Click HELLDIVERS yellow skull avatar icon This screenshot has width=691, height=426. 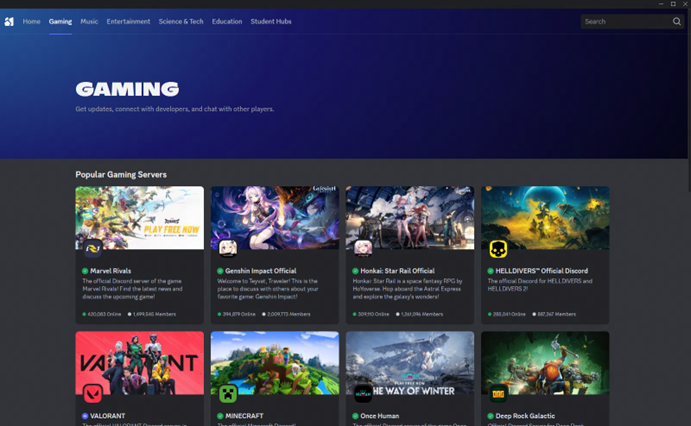coord(498,249)
